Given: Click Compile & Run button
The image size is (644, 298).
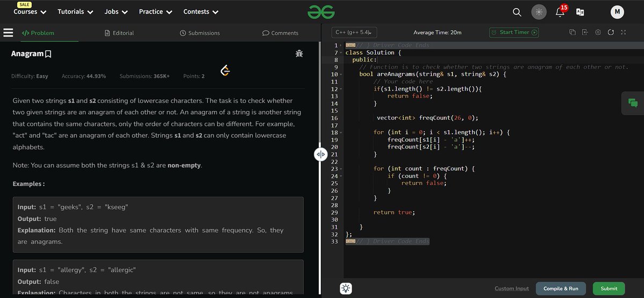Looking at the screenshot, I should (x=561, y=288).
